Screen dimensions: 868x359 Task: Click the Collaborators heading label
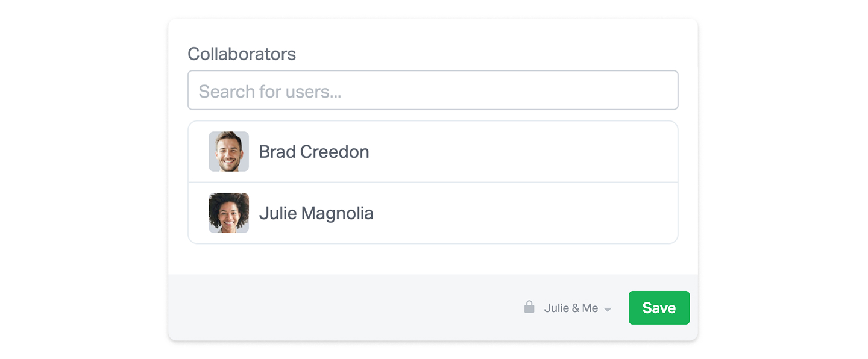pyautogui.click(x=242, y=54)
